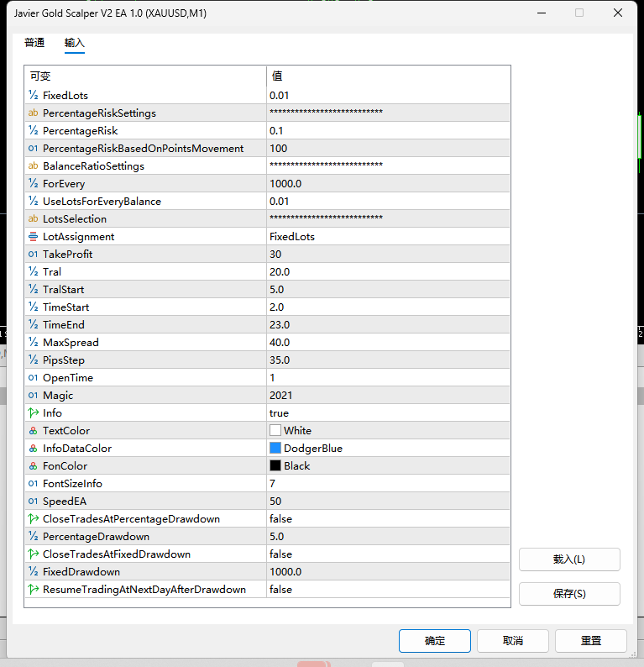The height and width of the screenshot is (667, 644).
Task: Click the boolean icon beside Info
Action: [33, 413]
